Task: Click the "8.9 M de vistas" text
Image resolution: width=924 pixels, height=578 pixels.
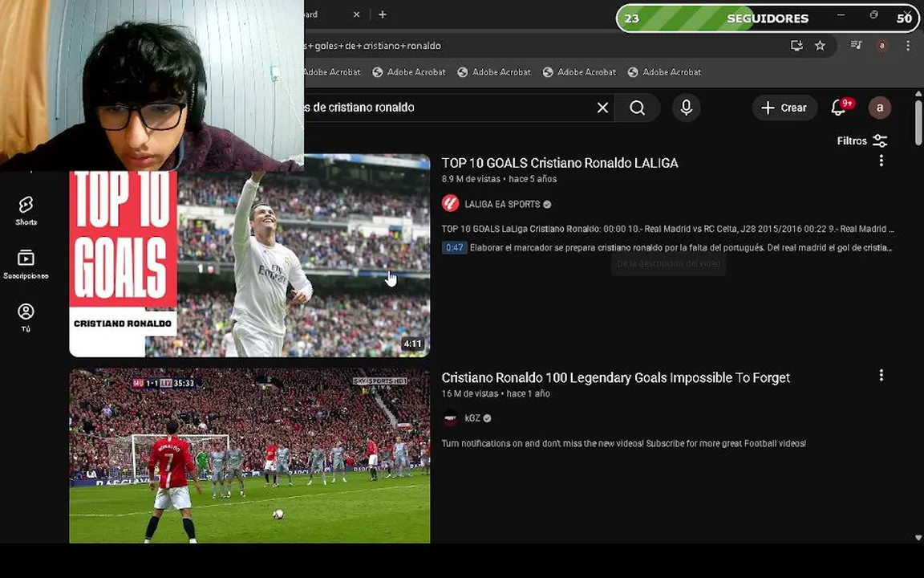Action: coord(471,179)
